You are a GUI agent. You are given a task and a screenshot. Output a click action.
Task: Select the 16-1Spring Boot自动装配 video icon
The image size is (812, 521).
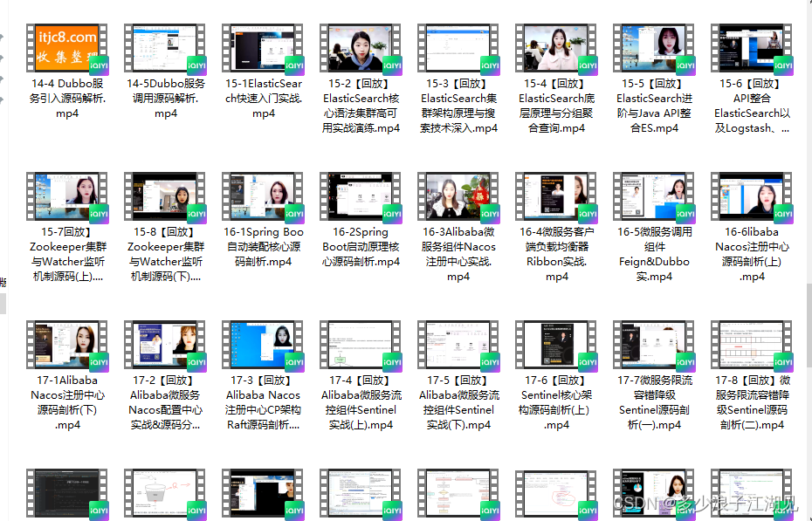(263, 196)
